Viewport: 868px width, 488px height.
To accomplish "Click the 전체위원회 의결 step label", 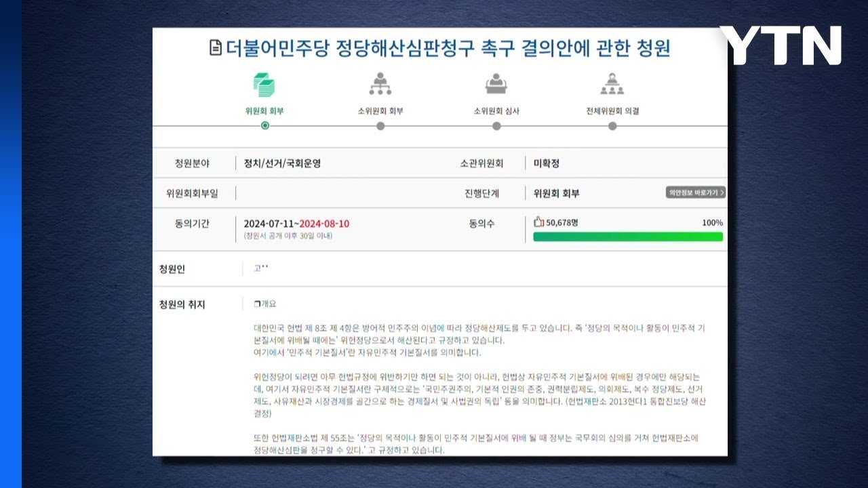I will click(x=612, y=111).
